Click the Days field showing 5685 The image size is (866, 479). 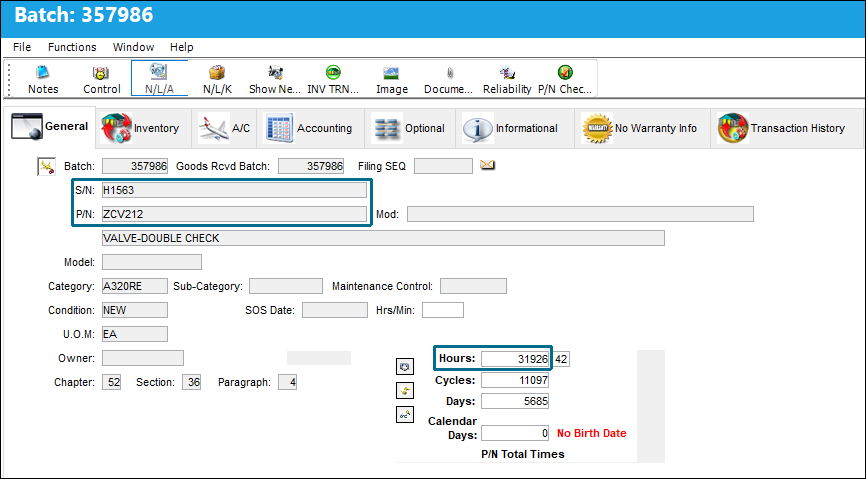click(515, 401)
